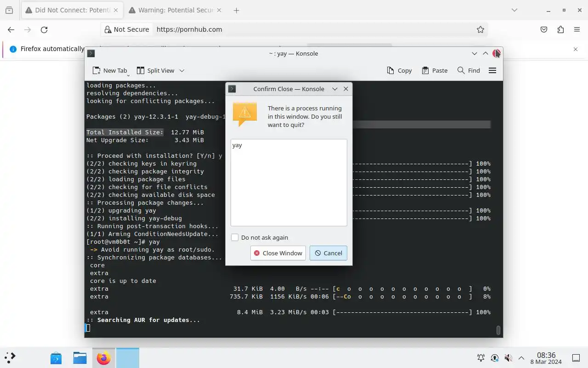Click Close Window button in confirm dialog
The width and height of the screenshot is (588, 368).
click(x=278, y=253)
